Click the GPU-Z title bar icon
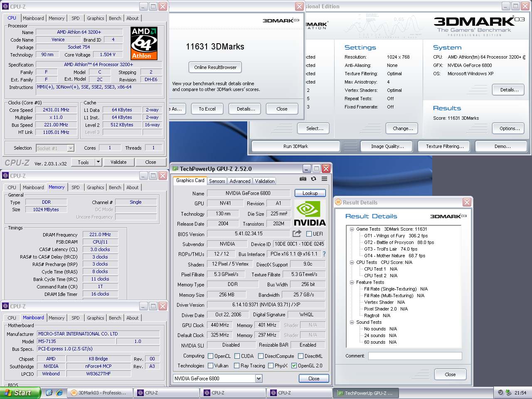This screenshot has width=532, height=399. 175,169
